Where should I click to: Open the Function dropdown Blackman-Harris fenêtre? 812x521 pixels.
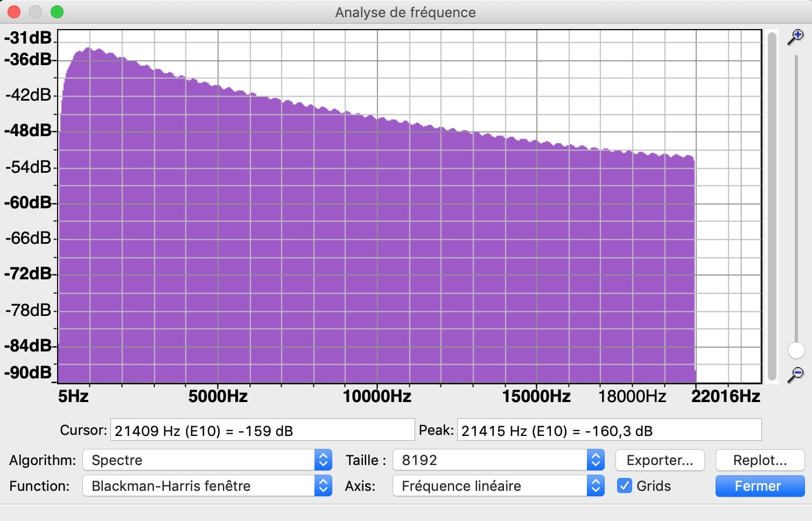coord(207,486)
